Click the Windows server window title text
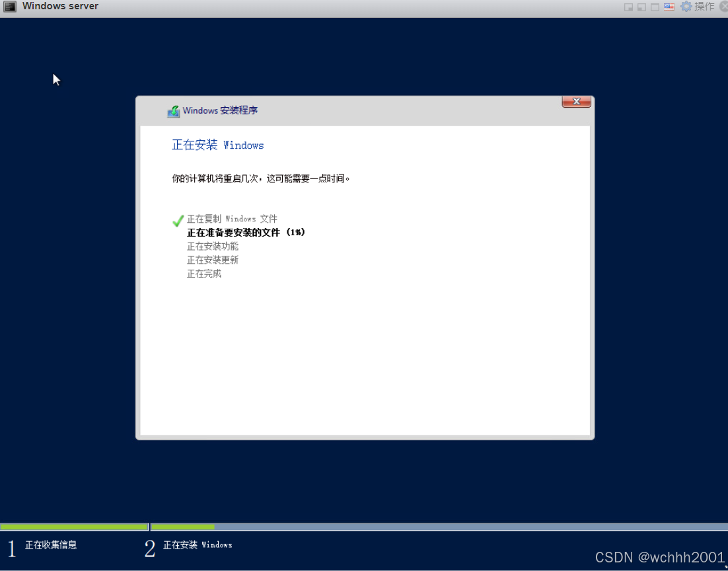 tap(61, 6)
